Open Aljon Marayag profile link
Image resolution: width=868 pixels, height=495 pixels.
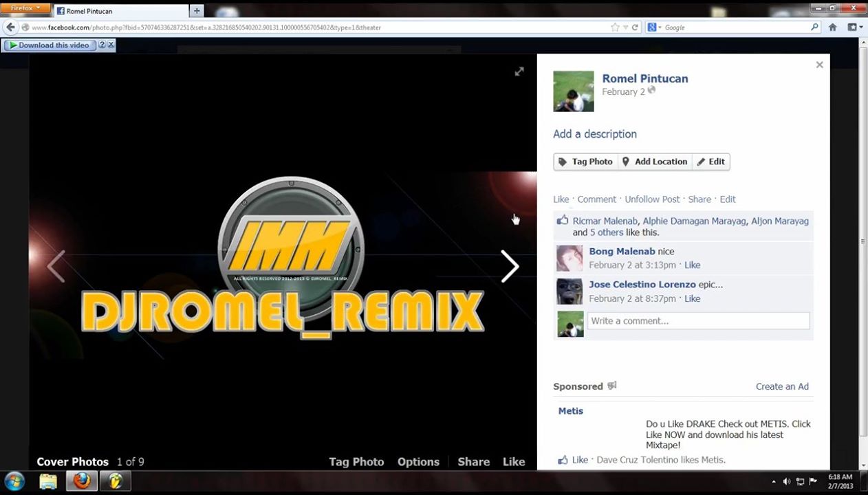[780, 221]
